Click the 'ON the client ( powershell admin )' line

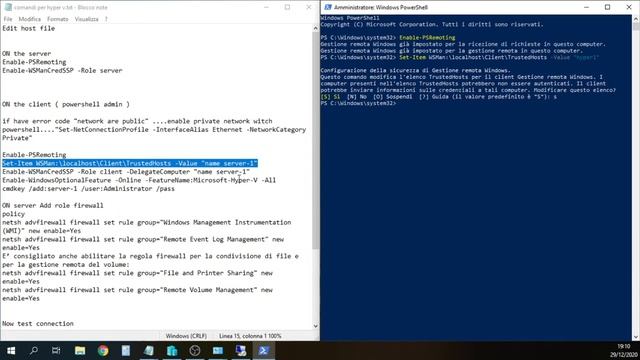[66, 104]
